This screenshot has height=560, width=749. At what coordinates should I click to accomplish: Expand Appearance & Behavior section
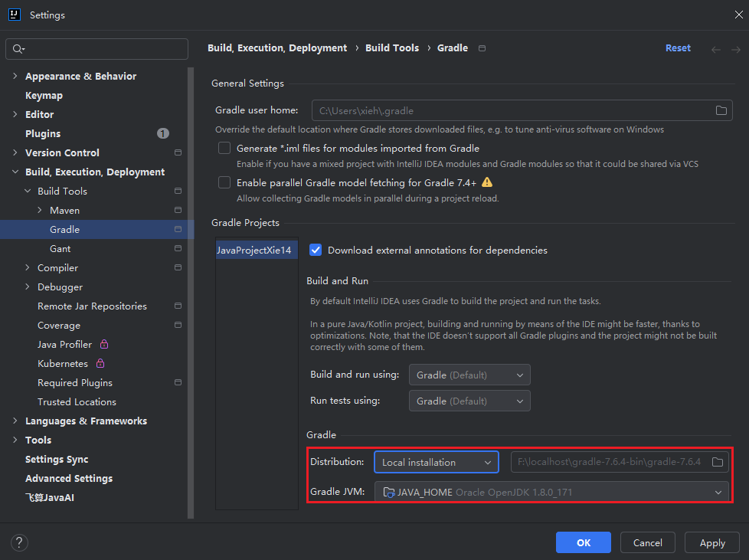[x=15, y=76]
